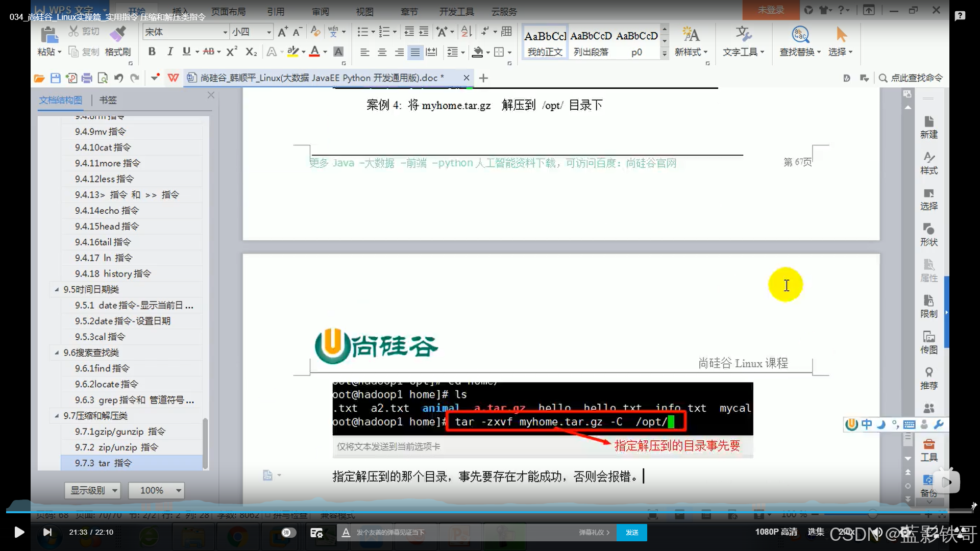The height and width of the screenshot is (551, 980).
Task: Open the font name 宋体 dropdown
Action: 225,32
